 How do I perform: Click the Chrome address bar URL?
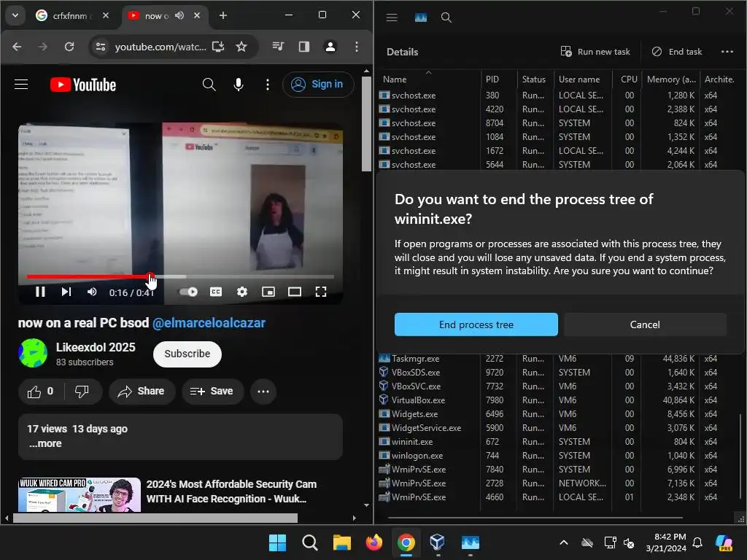point(160,47)
